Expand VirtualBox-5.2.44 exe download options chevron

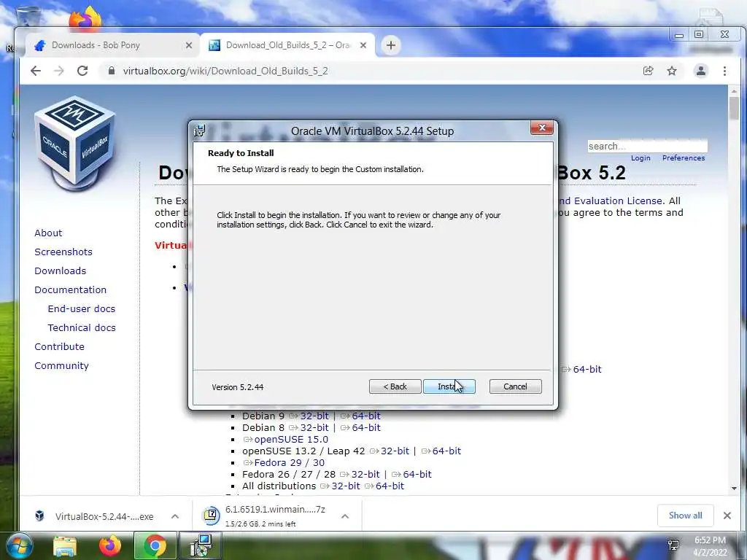pos(175,516)
